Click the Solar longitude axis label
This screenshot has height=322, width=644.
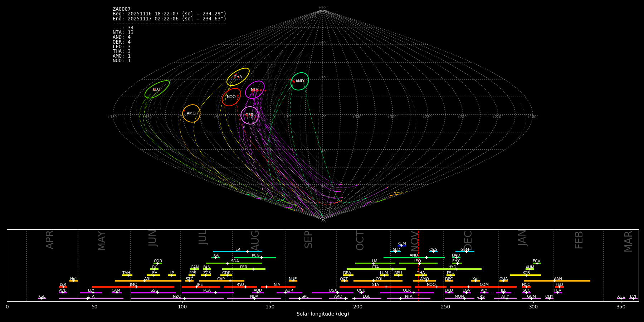[x=322, y=314]
